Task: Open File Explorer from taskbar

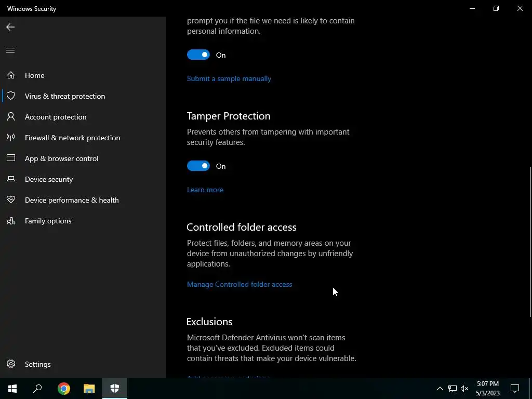Action: pos(89,389)
